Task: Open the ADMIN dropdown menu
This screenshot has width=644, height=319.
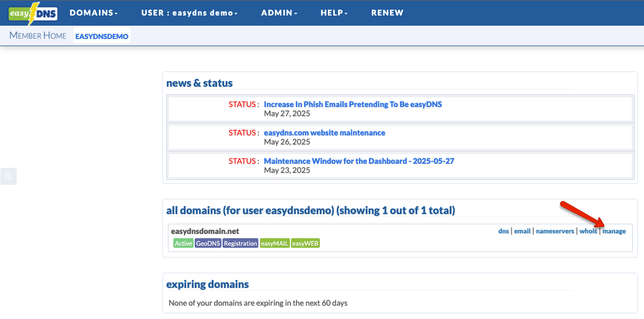Action: point(279,13)
